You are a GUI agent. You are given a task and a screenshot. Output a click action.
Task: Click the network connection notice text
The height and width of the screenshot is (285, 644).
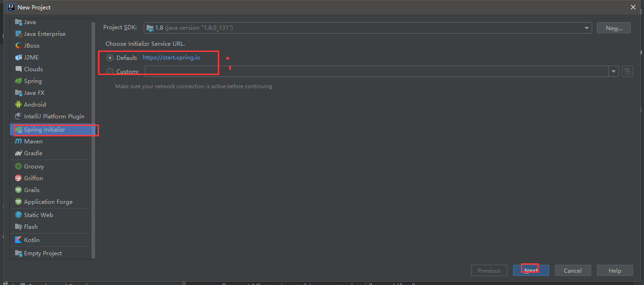pyautogui.click(x=194, y=86)
